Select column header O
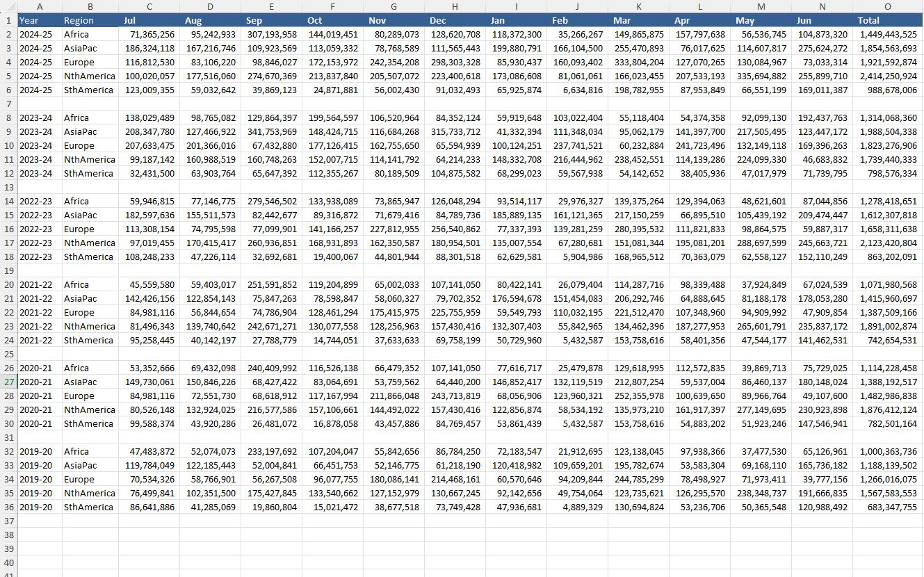 888,6
